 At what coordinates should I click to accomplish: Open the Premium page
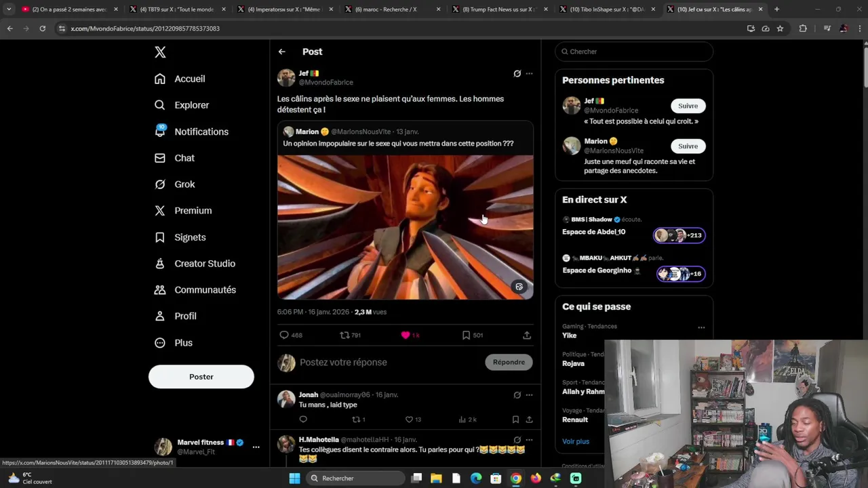tap(183, 211)
